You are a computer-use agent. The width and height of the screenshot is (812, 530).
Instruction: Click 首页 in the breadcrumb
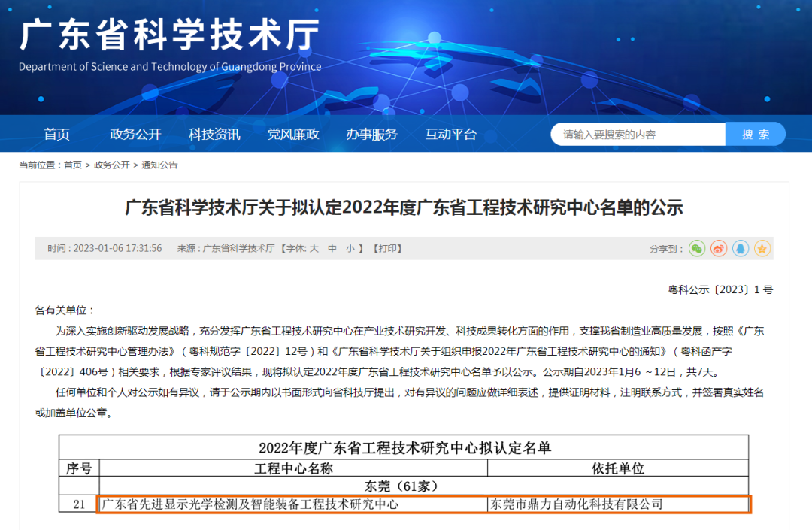click(73, 165)
